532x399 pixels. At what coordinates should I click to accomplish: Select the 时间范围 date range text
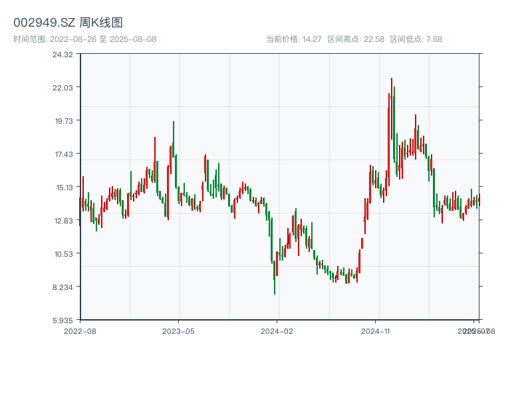tap(84, 39)
